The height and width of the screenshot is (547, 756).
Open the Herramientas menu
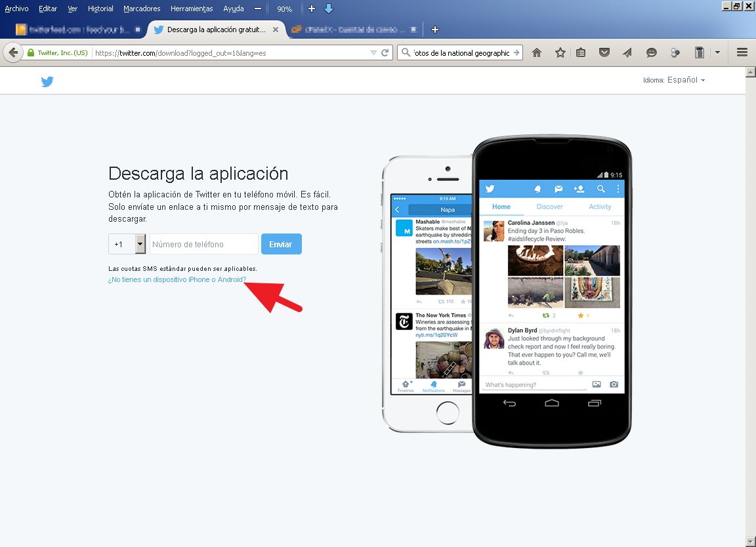click(192, 9)
